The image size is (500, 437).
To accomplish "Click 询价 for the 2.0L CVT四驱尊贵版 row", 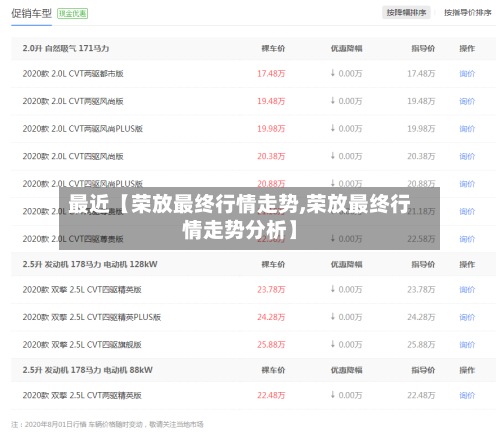I will coord(467,239).
